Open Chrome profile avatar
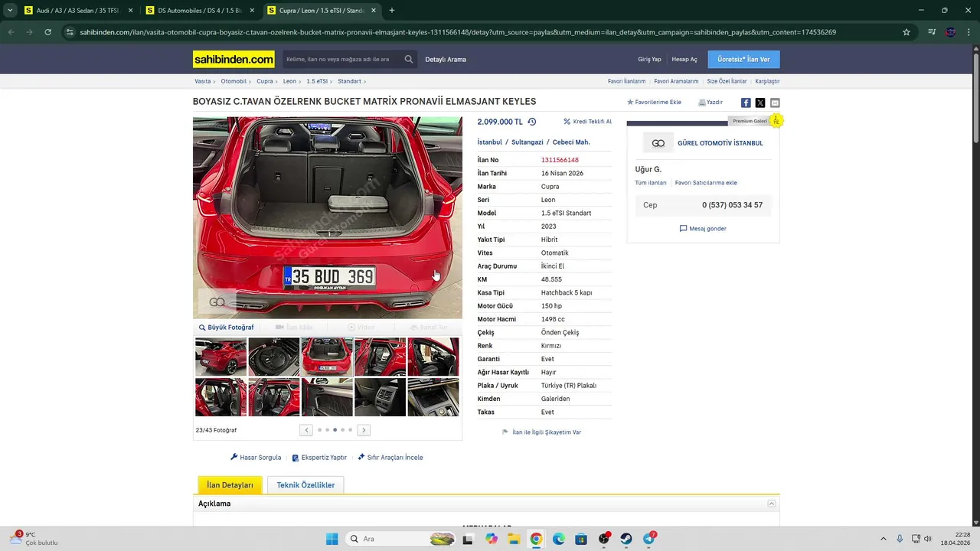980x551 pixels. click(x=951, y=32)
